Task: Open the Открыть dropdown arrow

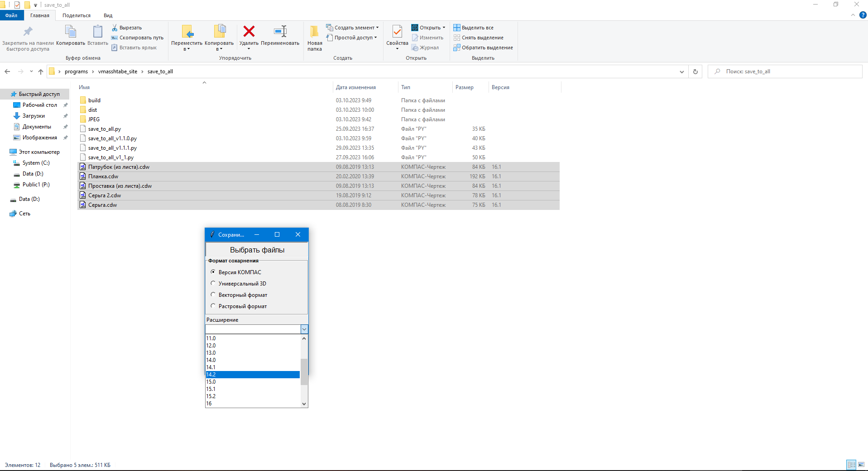Action: (444, 28)
